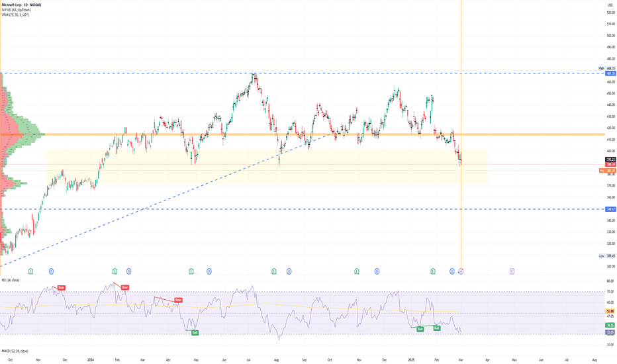Click the Bear label on RSI near April 2024

click(x=178, y=300)
